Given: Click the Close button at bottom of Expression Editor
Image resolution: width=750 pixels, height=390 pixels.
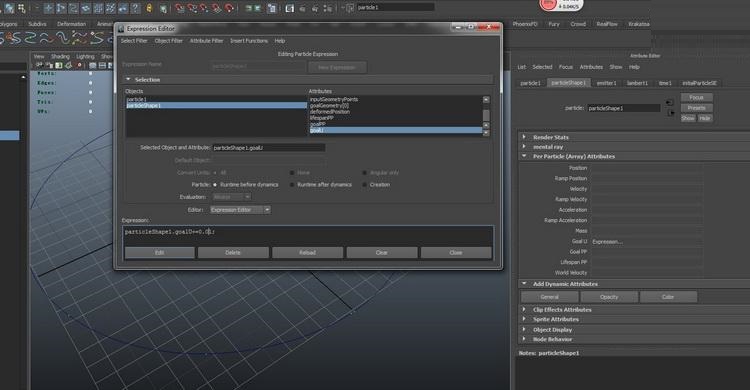Looking at the screenshot, I should point(456,253).
